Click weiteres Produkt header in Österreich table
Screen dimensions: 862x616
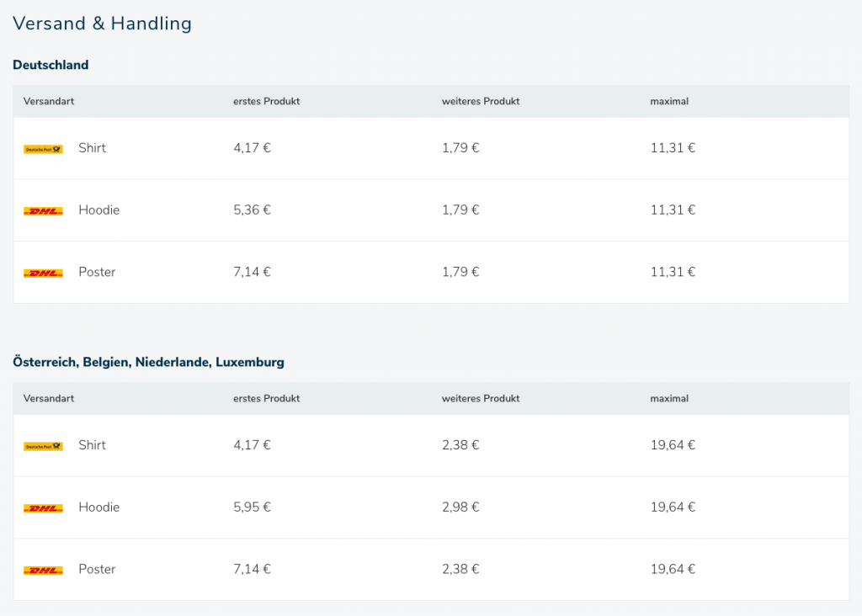481,398
